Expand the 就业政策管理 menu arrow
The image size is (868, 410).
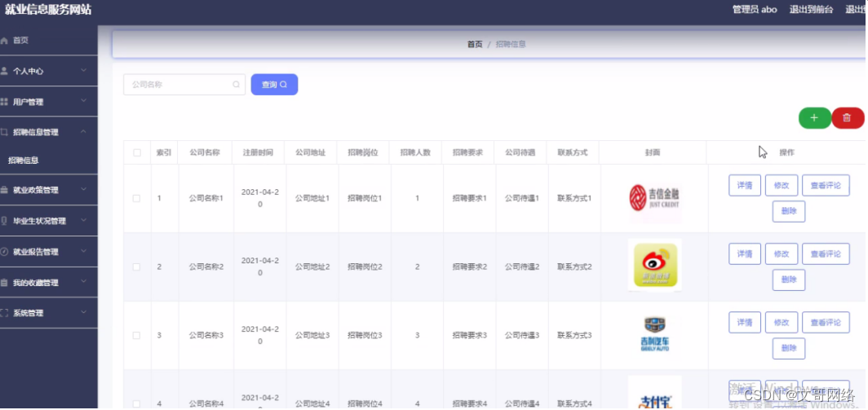tap(83, 189)
